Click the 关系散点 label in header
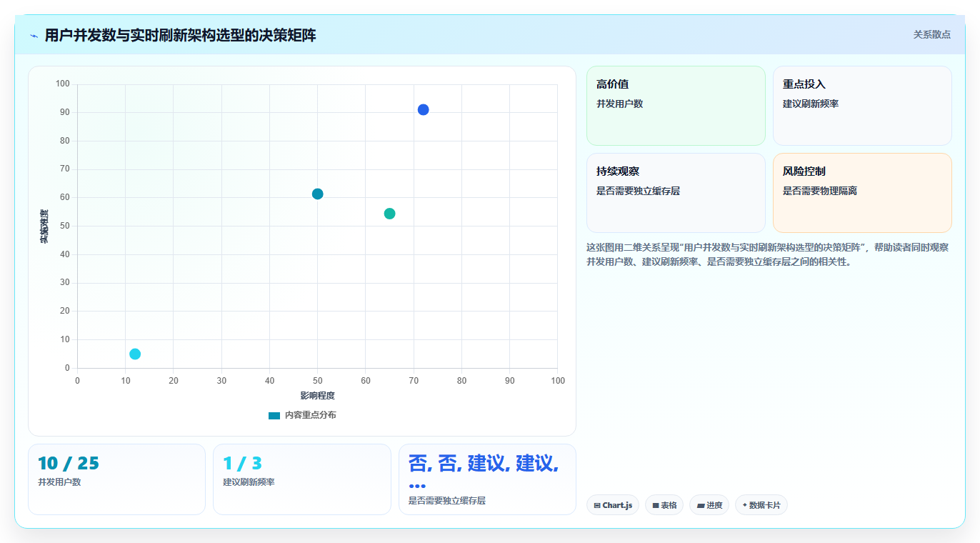Viewport: 980px width, 543px height. pyautogui.click(x=931, y=34)
